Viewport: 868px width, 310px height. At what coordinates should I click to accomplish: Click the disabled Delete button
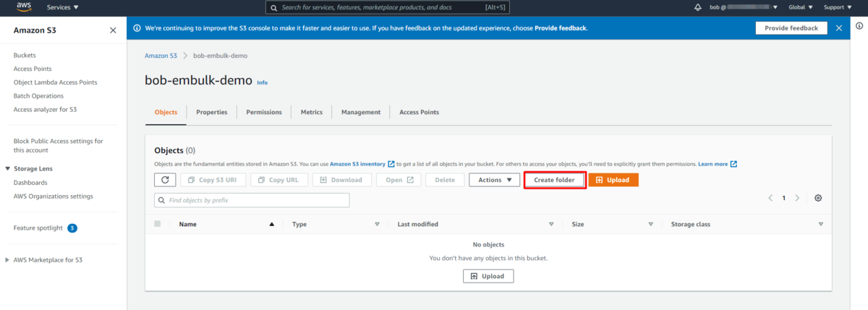[445, 180]
